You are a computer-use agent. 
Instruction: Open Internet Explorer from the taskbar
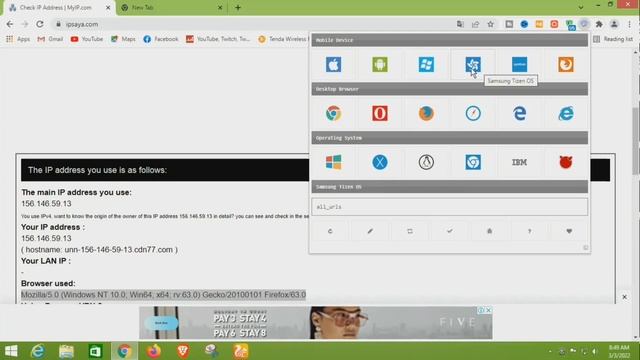(x=38, y=351)
